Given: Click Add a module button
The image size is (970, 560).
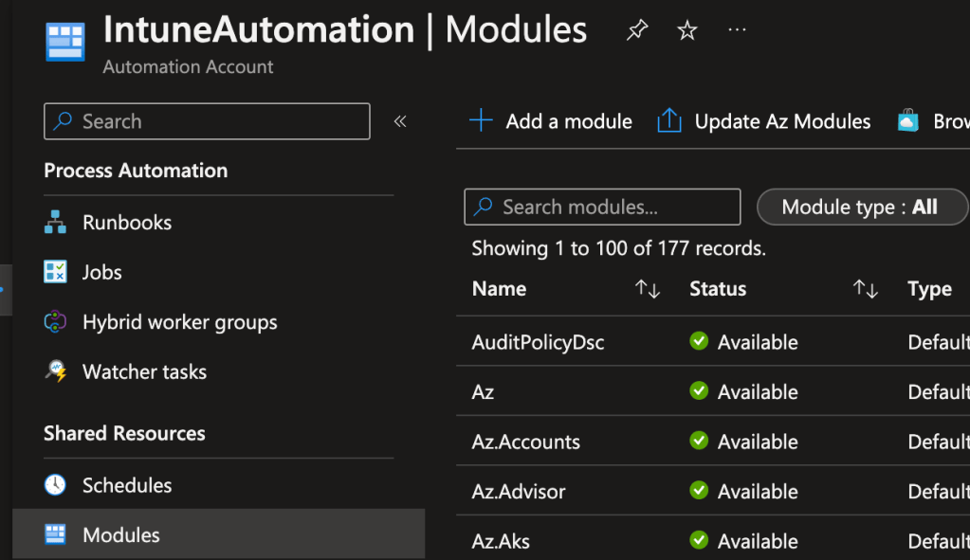Looking at the screenshot, I should 551,121.
